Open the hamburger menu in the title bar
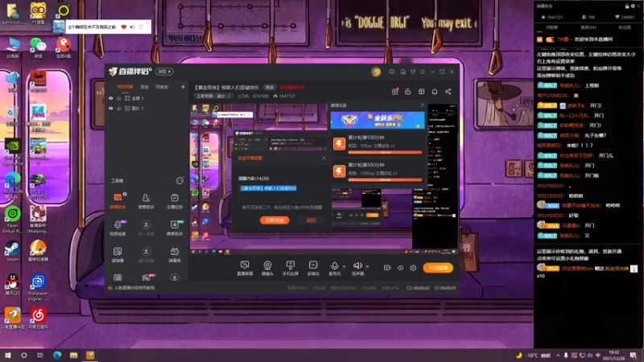This screenshot has width=644, height=362. click(422, 72)
